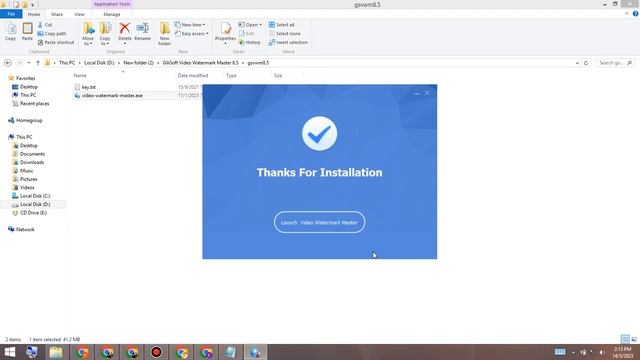Open touch keyboard from system tray
Image resolution: width=640 pixels, height=360 pixels.
[x=560, y=352]
